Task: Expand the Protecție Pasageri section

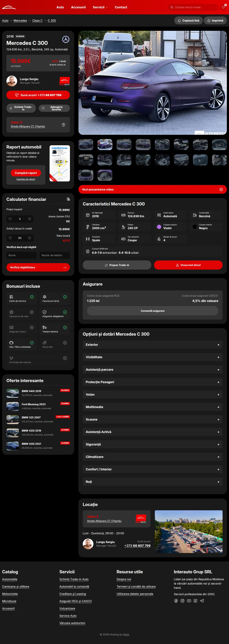Action: click(x=153, y=382)
